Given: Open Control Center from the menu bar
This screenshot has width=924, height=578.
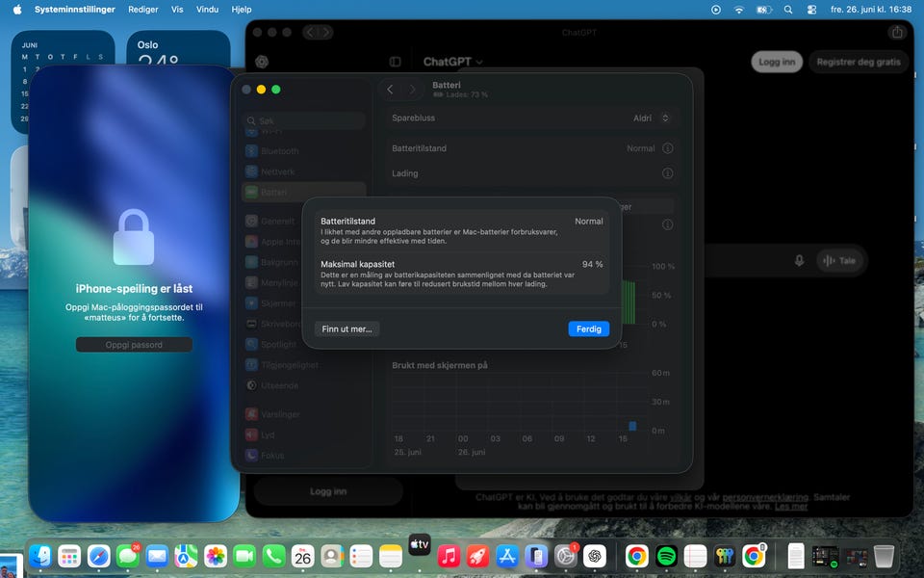Looking at the screenshot, I should [x=812, y=10].
